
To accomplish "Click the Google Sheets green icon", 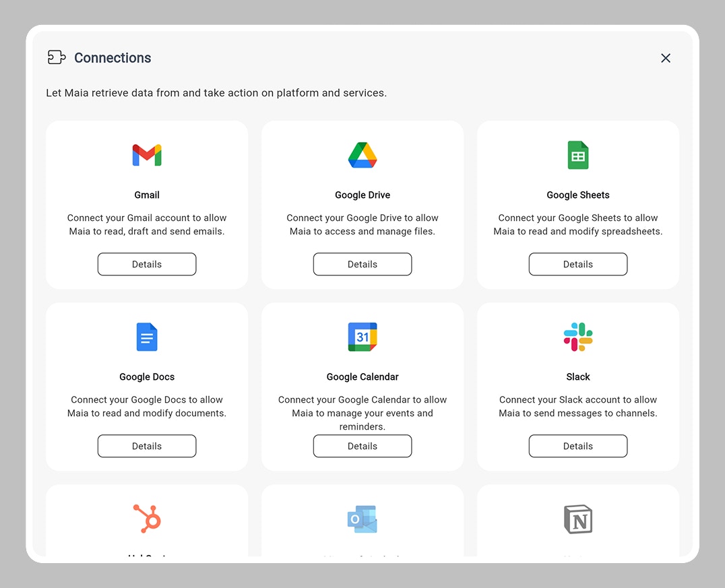I will pos(578,156).
